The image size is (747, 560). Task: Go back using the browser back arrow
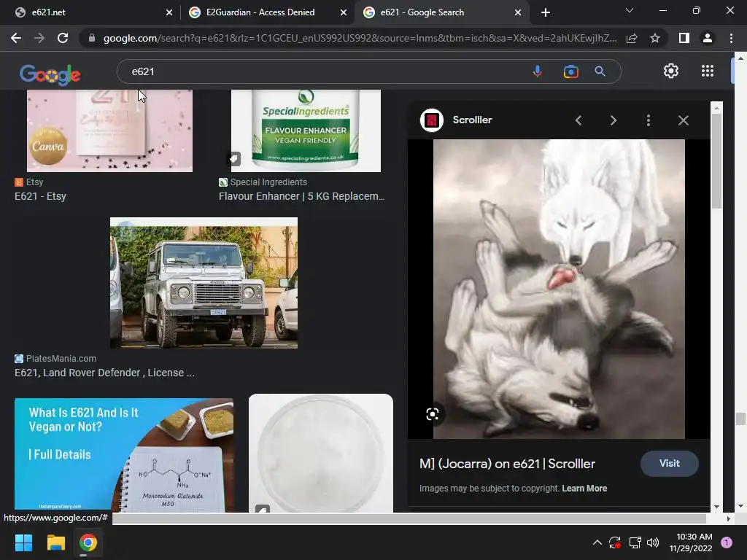[16, 38]
